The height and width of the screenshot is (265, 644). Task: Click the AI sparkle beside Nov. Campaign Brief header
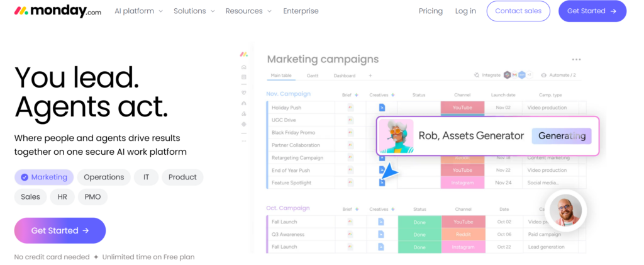coord(357,95)
